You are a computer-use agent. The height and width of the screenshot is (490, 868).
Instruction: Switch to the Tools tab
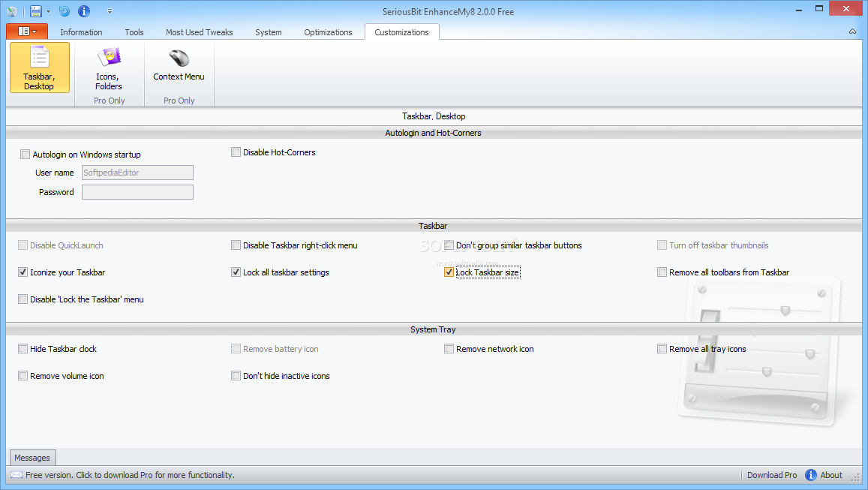[134, 32]
